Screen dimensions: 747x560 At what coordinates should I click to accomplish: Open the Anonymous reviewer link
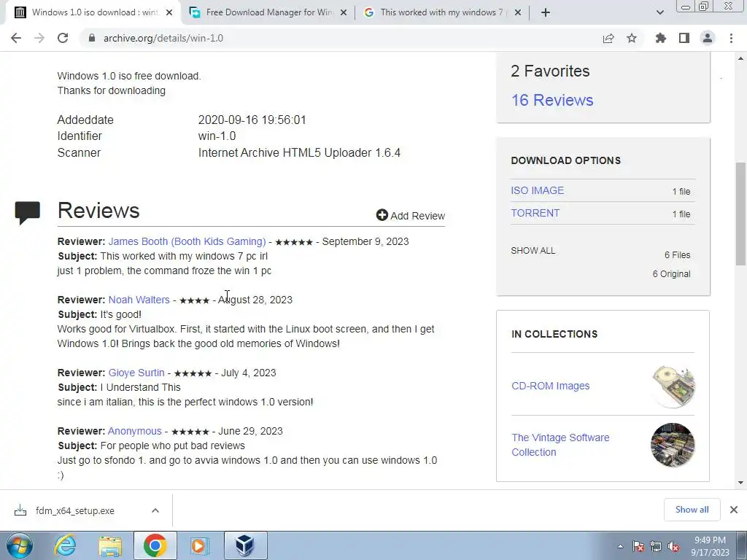(x=134, y=431)
